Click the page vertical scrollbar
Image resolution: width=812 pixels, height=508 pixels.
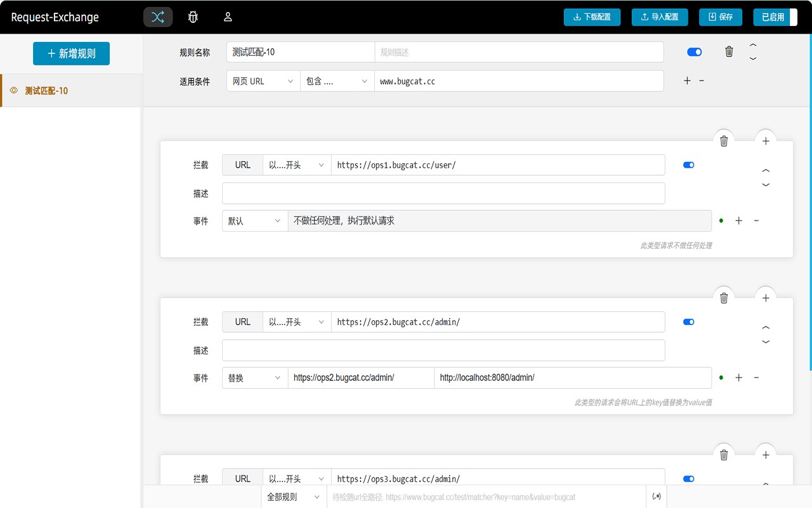810,203
